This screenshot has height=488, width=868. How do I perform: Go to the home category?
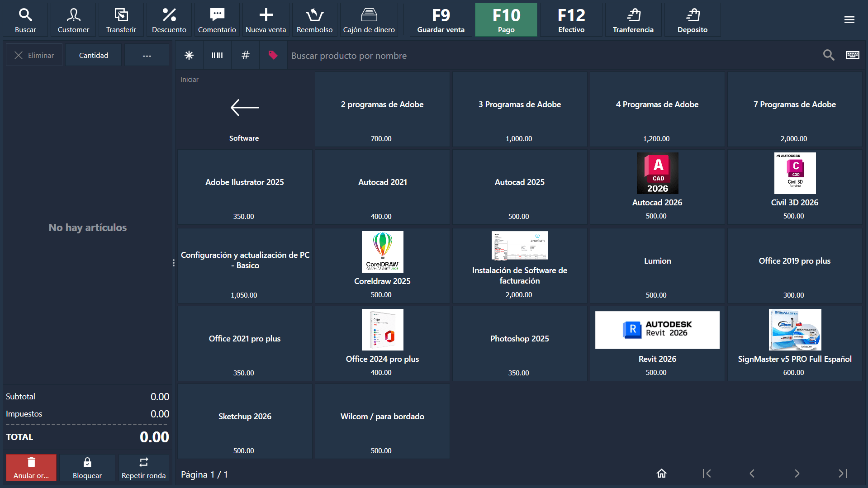tap(662, 474)
